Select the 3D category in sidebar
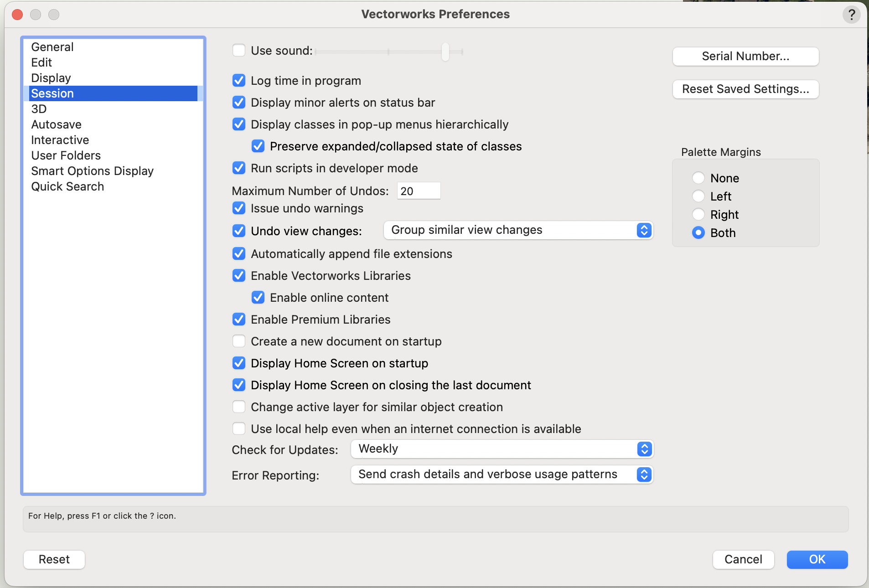The image size is (869, 588). [39, 109]
